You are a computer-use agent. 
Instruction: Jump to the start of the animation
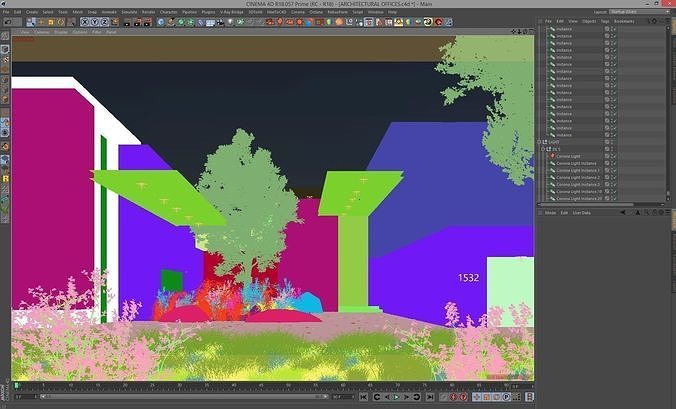coord(363,397)
